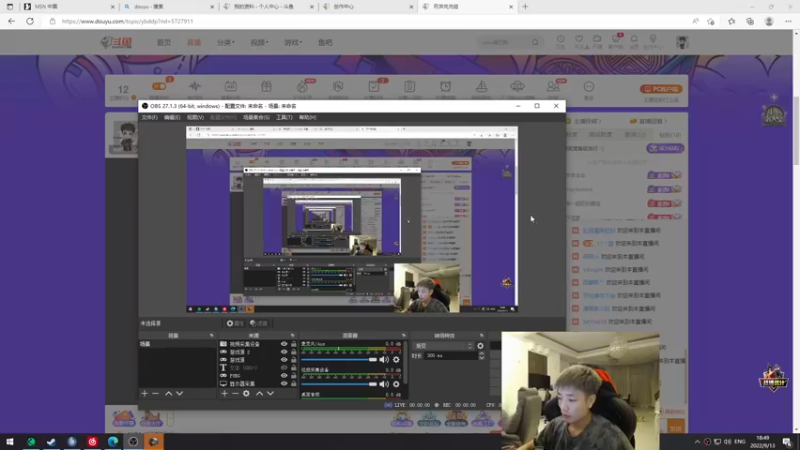The height and width of the screenshot is (450, 800).
Task: Adjust the second mixer track volume slider
Action: pos(339,384)
